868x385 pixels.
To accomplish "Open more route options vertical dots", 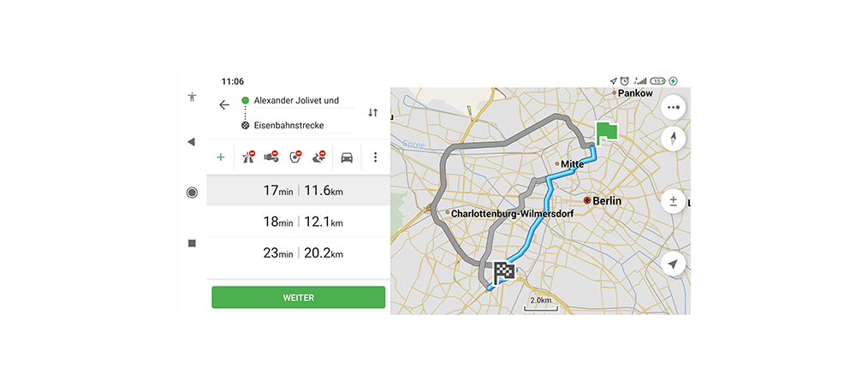I will 375,157.
